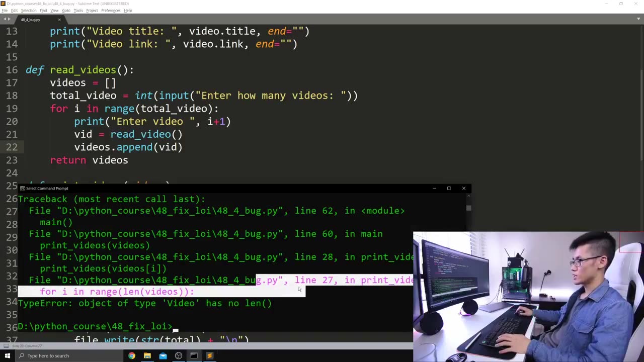
Task: Minimize the Sublime Text window
Action: point(607,4)
